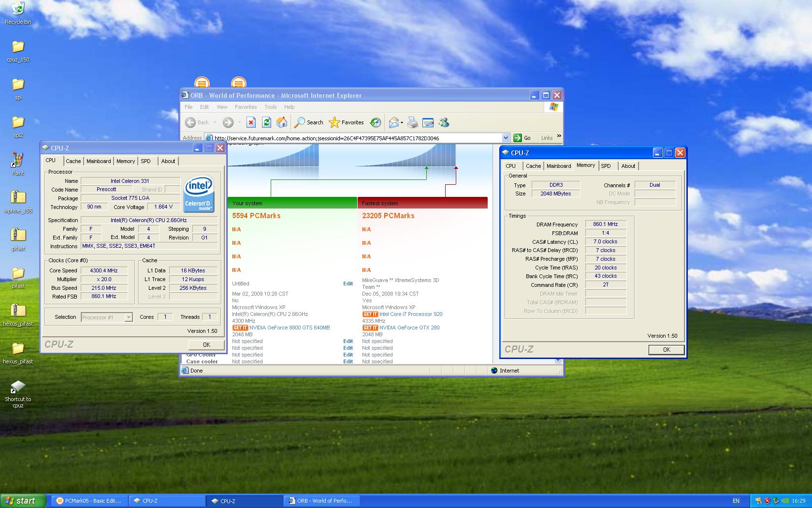812x508 pixels.
Task: Switch to About tab in right CPU-Z
Action: tap(628, 166)
